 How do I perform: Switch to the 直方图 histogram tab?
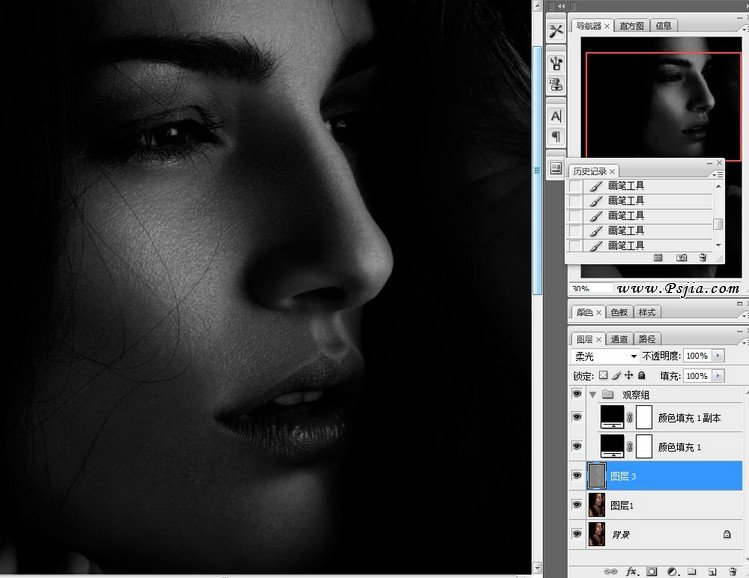click(x=632, y=25)
